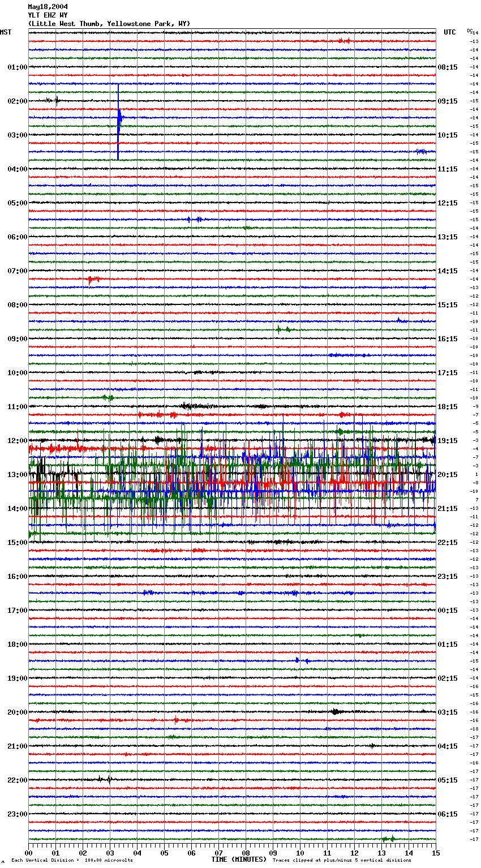Click the '13:15' UTC time label

pyautogui.click(x=448, y=237)
